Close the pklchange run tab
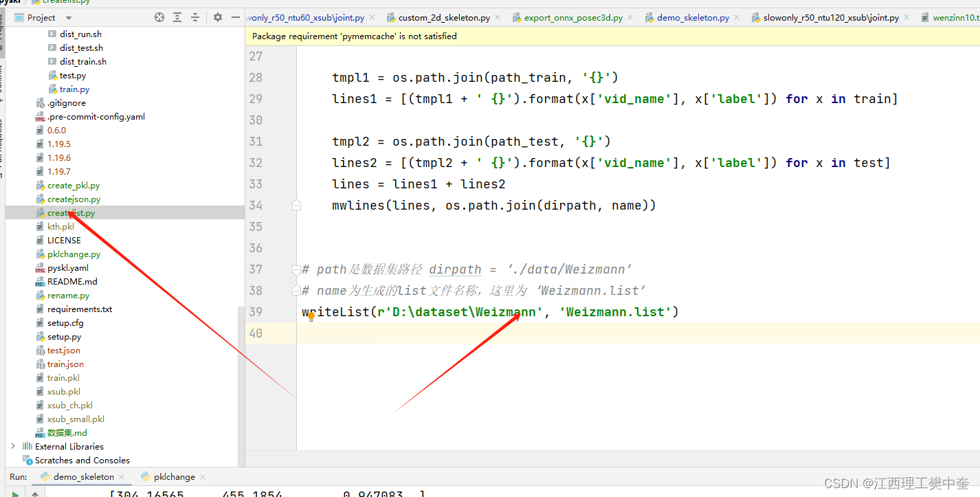This screenshot has height=497, width=980. point(203,477)
